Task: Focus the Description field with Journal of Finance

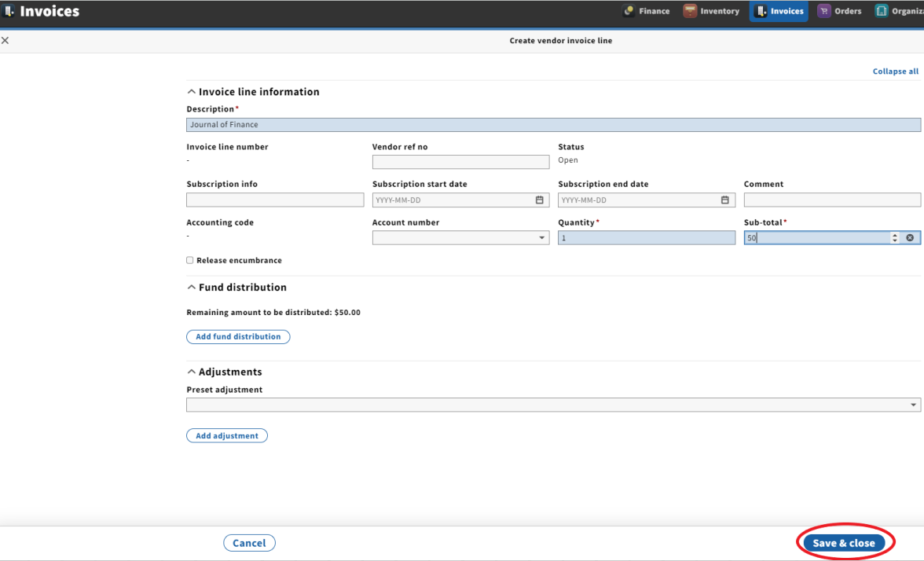Action: 553,124
